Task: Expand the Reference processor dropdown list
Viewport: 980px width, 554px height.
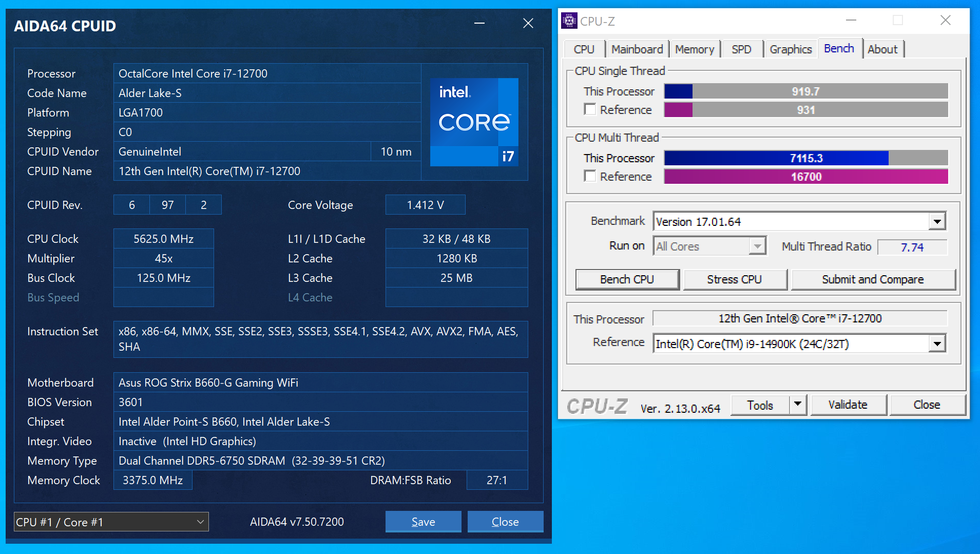Action: click(937, 344)
